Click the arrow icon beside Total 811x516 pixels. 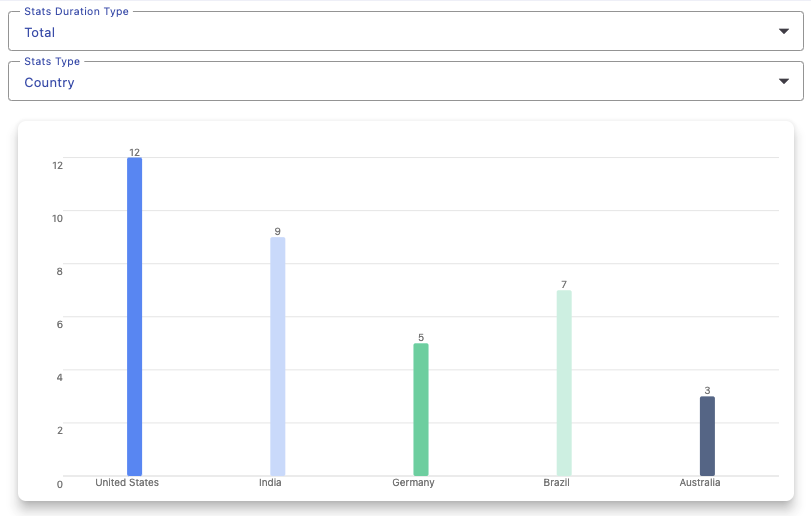783,32
